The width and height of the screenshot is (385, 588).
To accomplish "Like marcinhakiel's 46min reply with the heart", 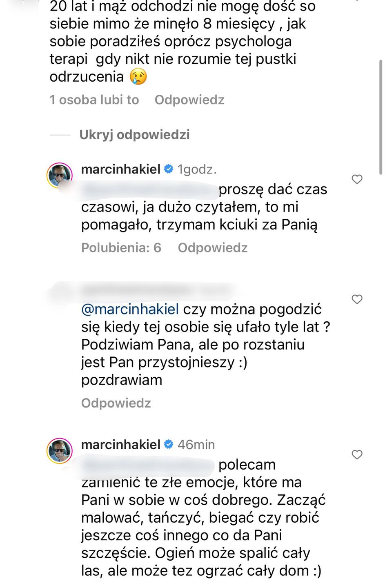I will [x=357, y=454].
